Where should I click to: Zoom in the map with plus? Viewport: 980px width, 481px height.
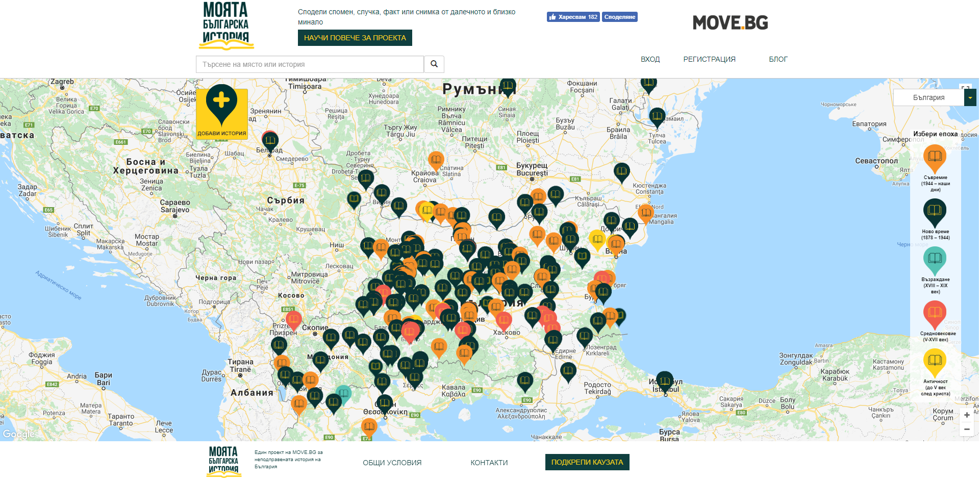(967, 415)
